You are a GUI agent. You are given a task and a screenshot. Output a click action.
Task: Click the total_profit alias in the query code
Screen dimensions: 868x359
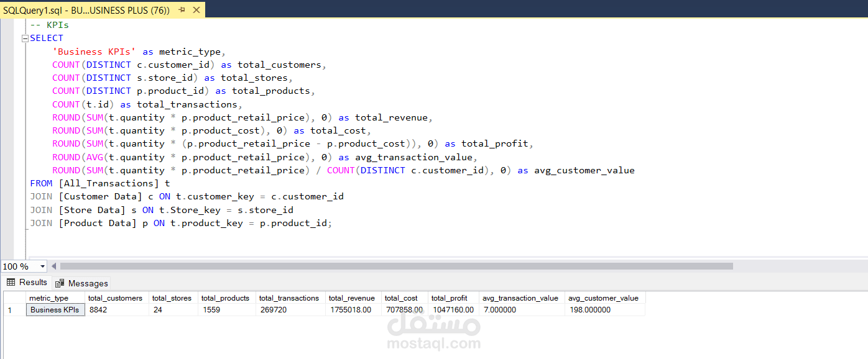pyautogui.click(x=495, y=143)
